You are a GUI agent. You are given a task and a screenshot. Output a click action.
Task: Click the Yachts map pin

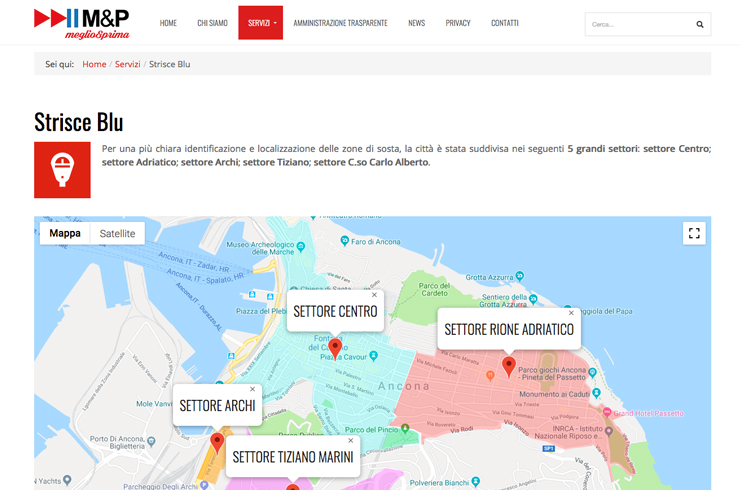67,480
